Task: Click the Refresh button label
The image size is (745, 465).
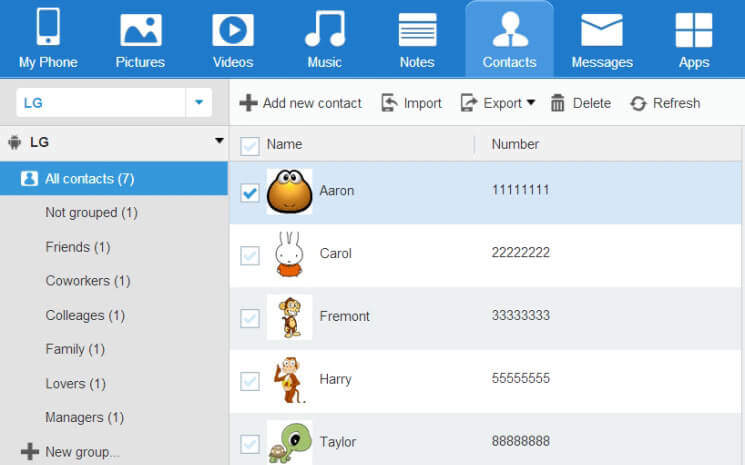Action: (x=676, y=103)
